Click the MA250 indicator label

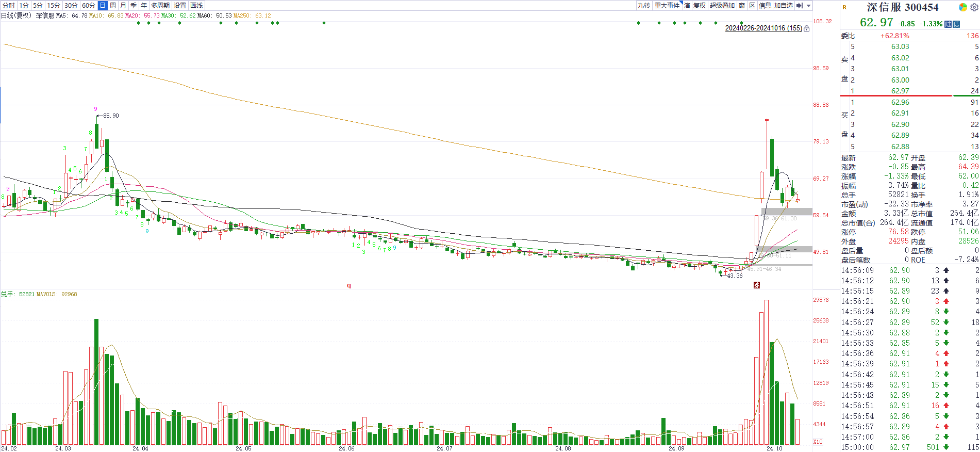252,15
